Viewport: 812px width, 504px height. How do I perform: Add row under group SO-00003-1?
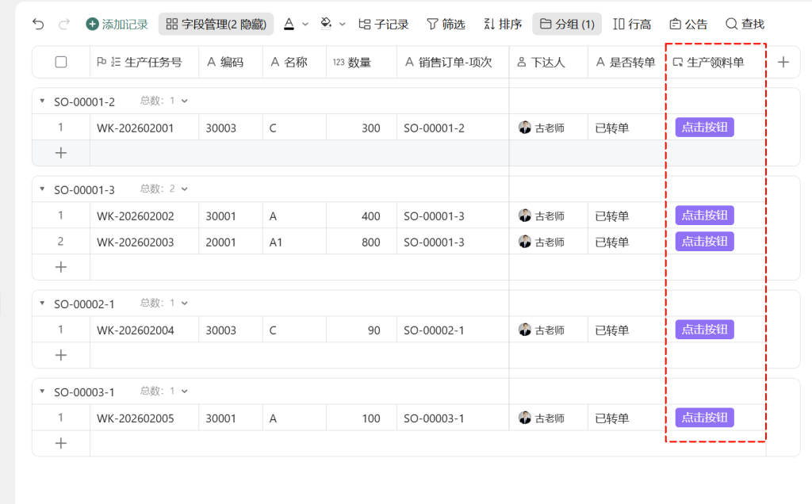click(61, 444)
